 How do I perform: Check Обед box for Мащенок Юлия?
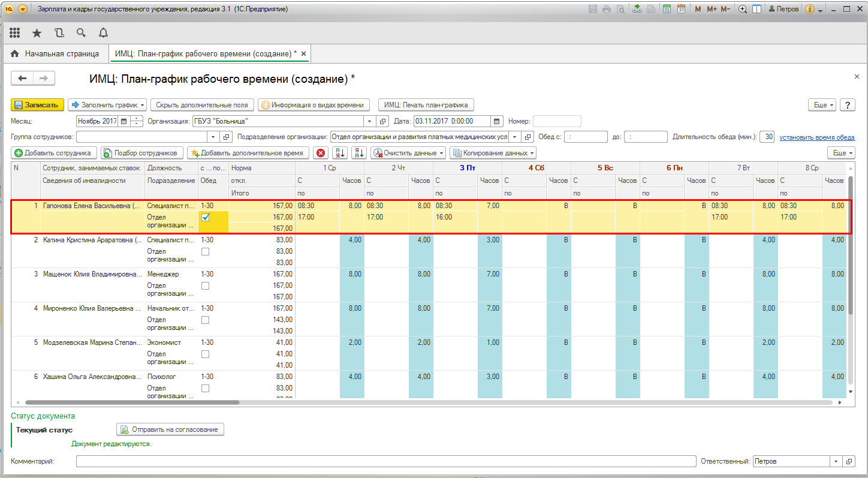[x=206, y=286]
